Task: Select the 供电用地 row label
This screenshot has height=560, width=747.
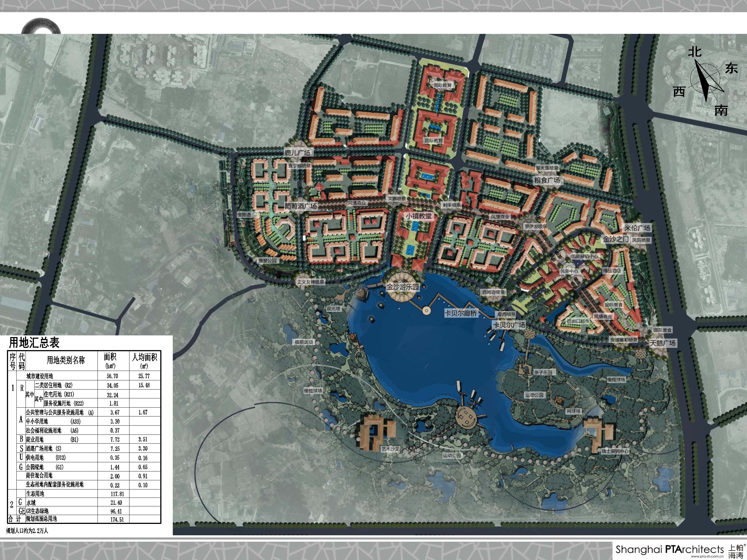Action: click(x=34, y=458)
